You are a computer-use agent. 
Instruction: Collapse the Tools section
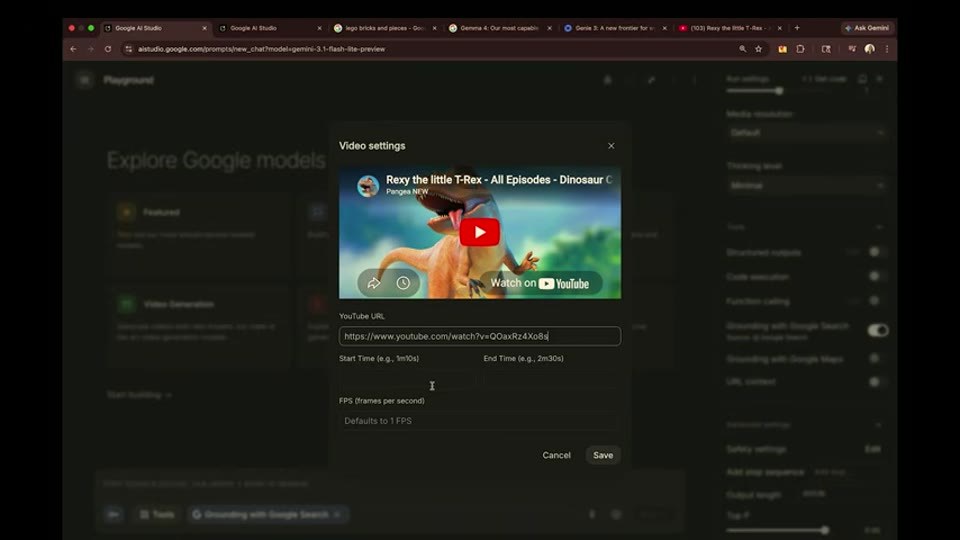[879, 227]
